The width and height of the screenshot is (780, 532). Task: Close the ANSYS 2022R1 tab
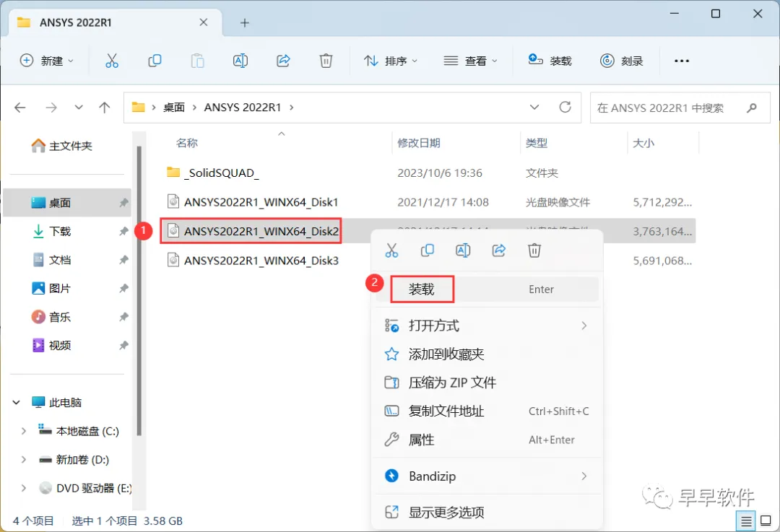204,22
